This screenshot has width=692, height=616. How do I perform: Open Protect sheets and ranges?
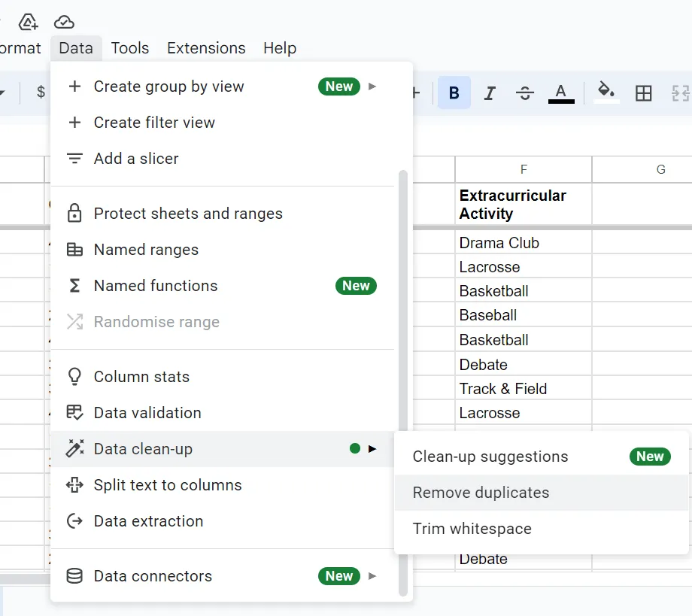(223, 214)
